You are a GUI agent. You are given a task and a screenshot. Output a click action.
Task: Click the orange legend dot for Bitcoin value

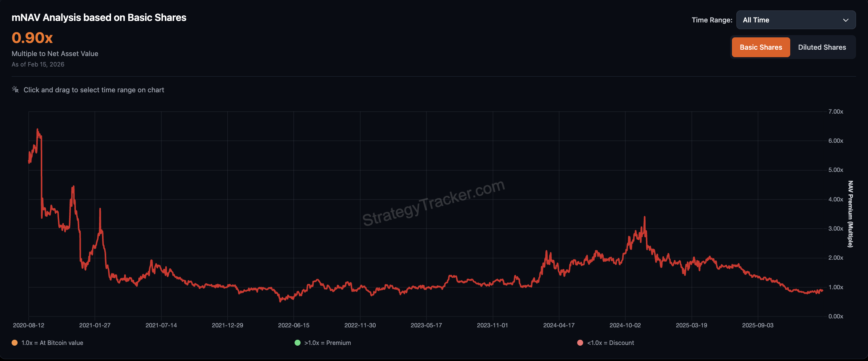point(14,342)
